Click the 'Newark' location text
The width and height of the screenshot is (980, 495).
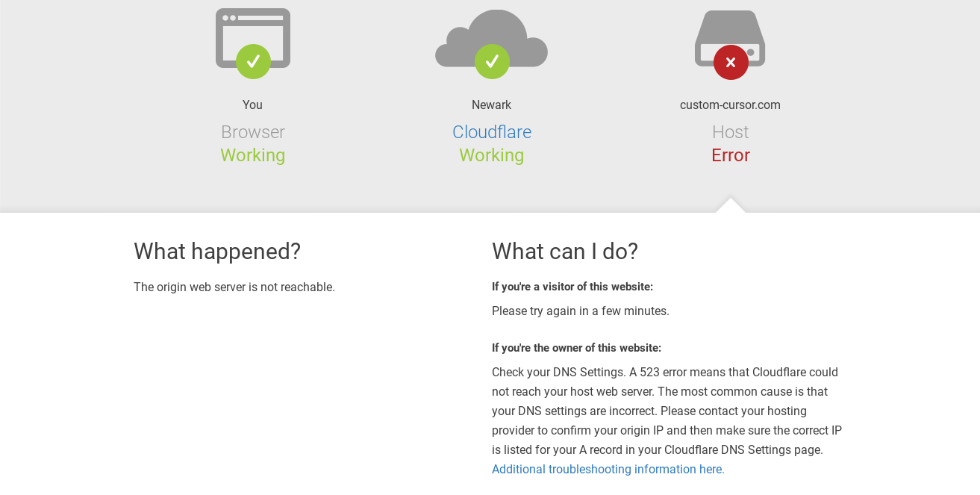point(491,105)
